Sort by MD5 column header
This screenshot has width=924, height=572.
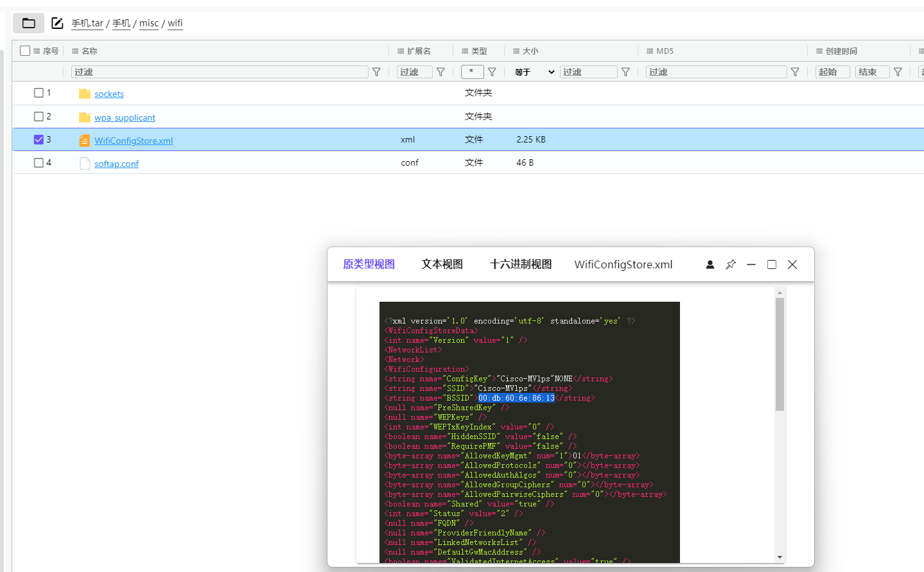coord(665,51)
